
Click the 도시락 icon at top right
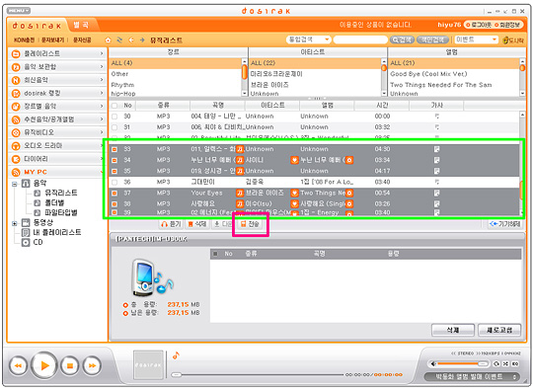pyautogui.click(x=513, y=40)
